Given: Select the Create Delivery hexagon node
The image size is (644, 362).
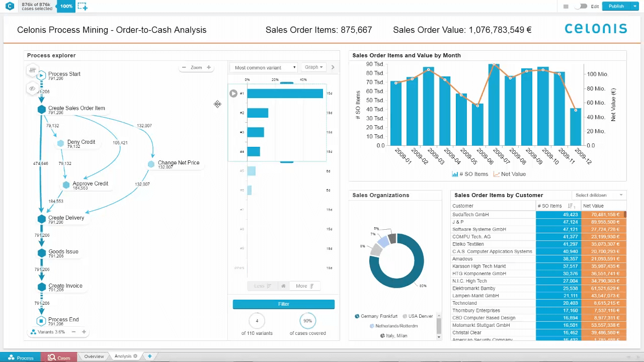Looking at the screenshot, I should click(x=42, y=219).
